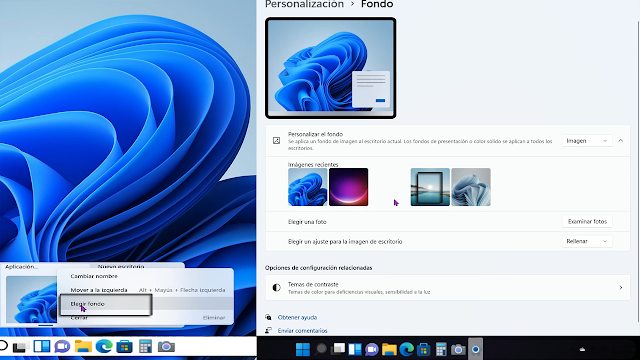Open Start menu on the dark taskbar

coord(302,349)
